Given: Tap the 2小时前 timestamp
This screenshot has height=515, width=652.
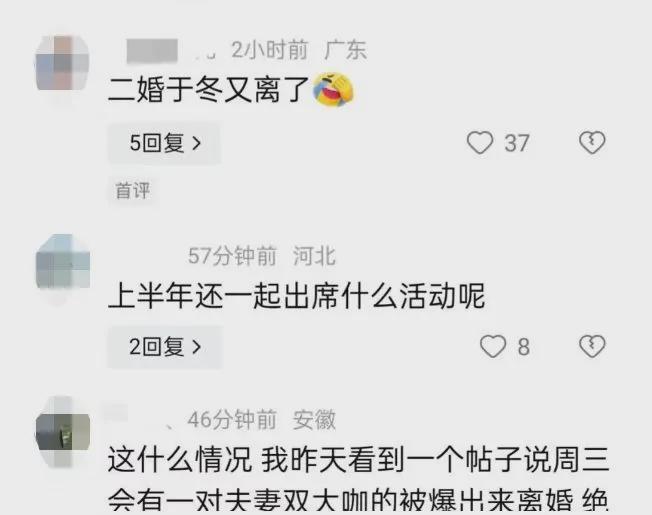Looking at the screenshot, I should click(270, 50).
